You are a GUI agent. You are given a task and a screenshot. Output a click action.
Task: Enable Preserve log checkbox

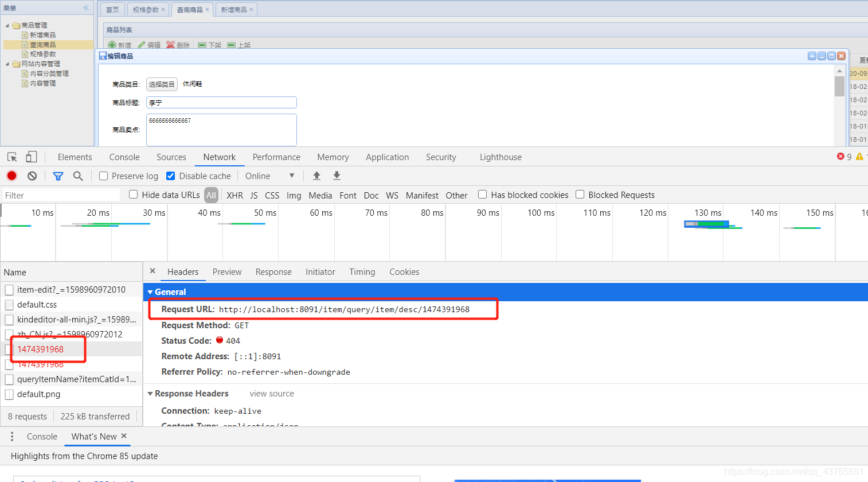(x=104, y=176)
